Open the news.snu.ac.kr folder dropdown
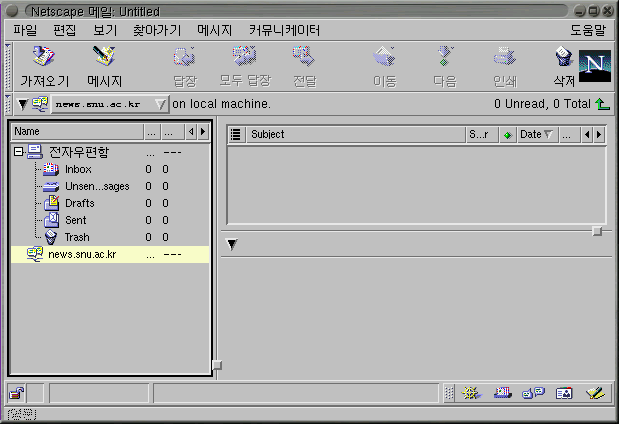Image resolution: width=619 pixels, height=424 pixels. [110, 104]
